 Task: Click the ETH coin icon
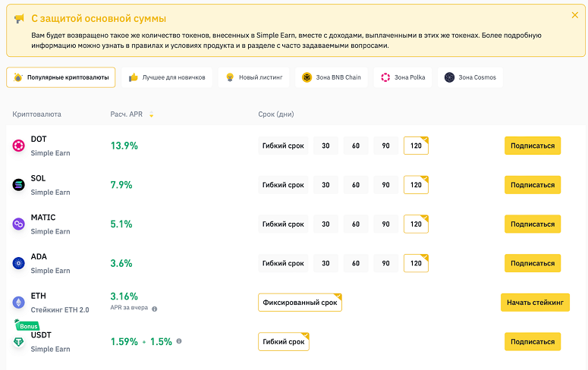19,303
